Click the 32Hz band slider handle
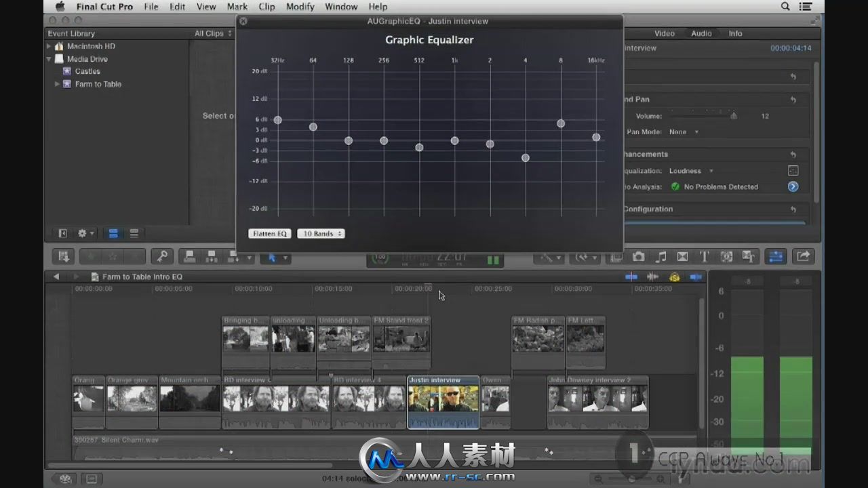Image resolution: width=868 pixels, height=488 pixels. [277, 120]
